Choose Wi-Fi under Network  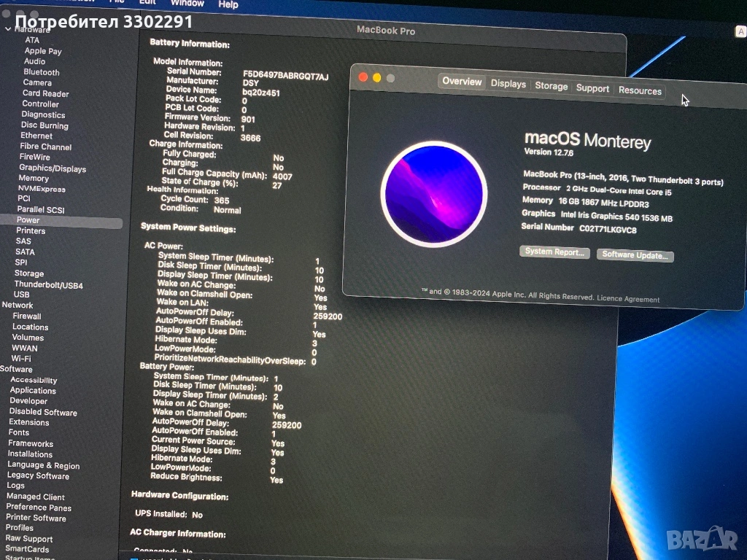[x=21, y=359]
